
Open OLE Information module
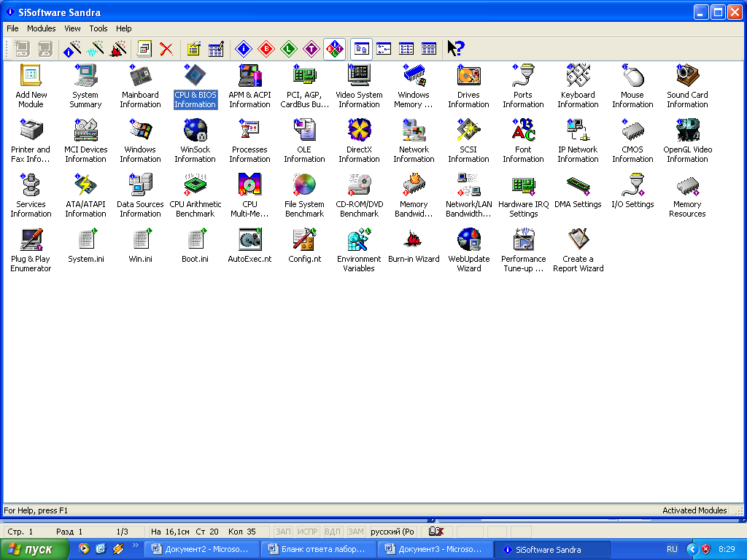point(304,141)
